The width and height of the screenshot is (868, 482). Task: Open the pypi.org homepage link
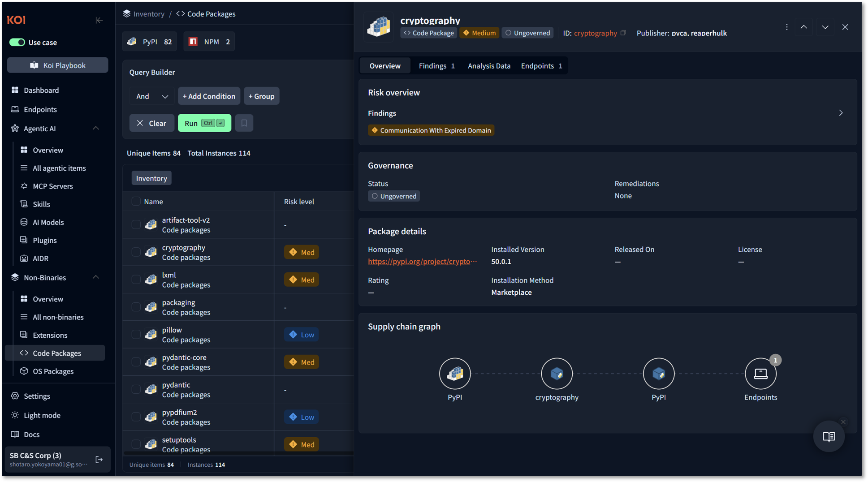(x=422, y=261)
